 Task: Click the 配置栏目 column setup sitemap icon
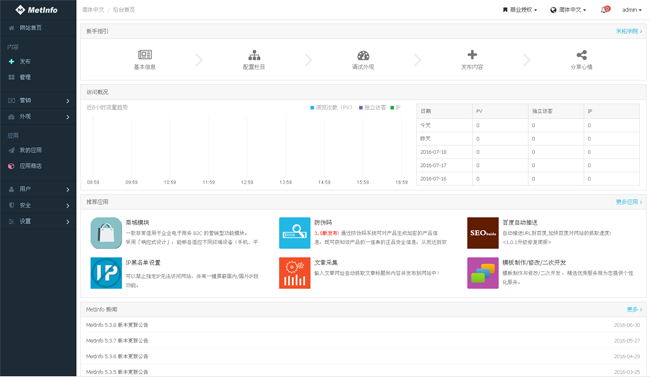pos(254,55)
